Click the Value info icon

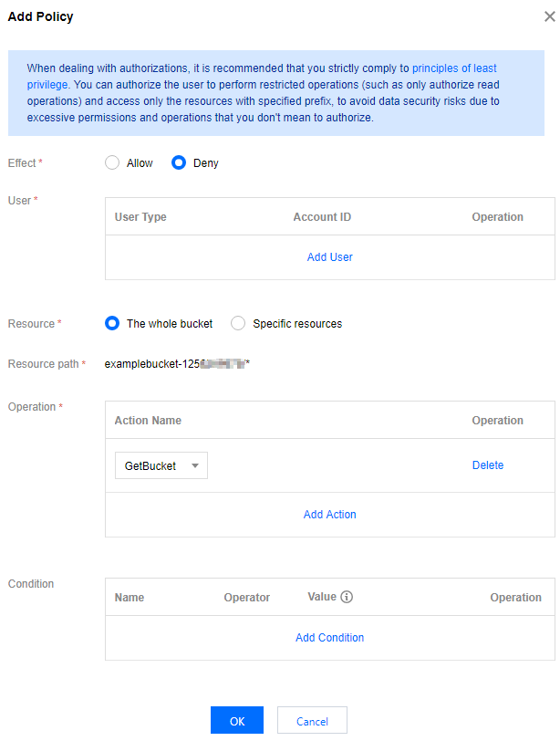[347, 597]
